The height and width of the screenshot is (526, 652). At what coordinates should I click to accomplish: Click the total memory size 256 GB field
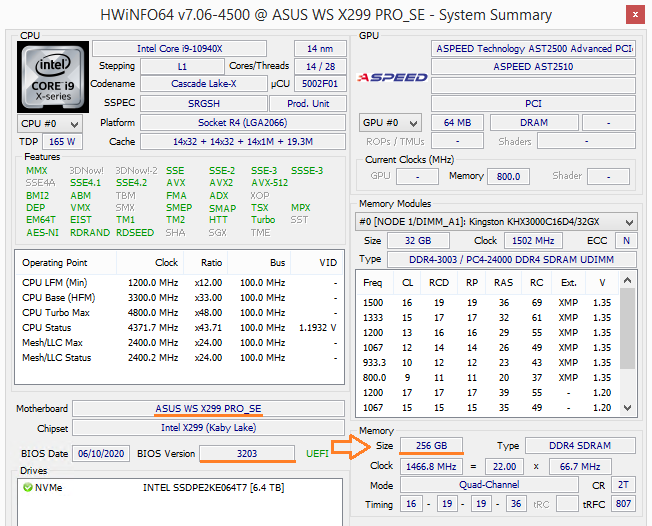pos(431,446)
